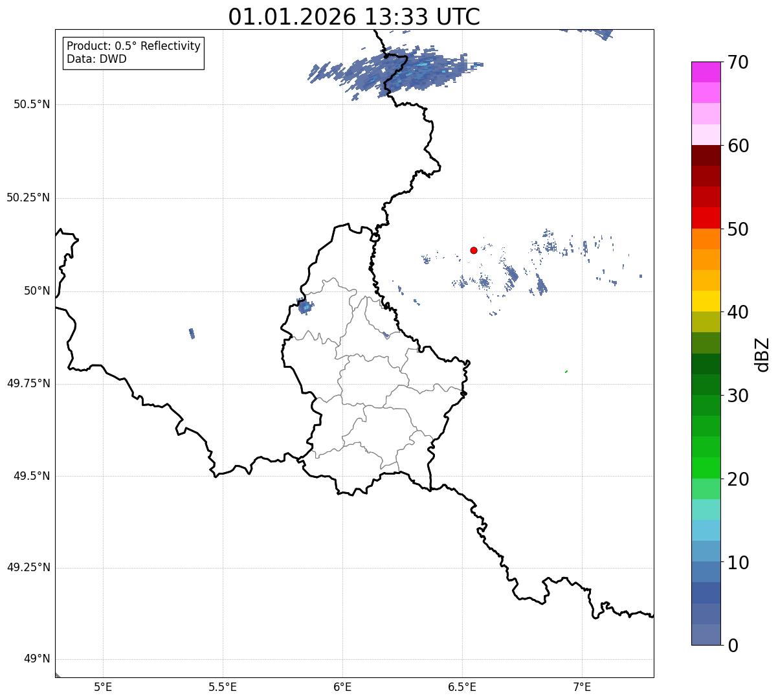
Task: Click the title '01.01.2026 13:33 UTC'
Action: pos(354,17)
